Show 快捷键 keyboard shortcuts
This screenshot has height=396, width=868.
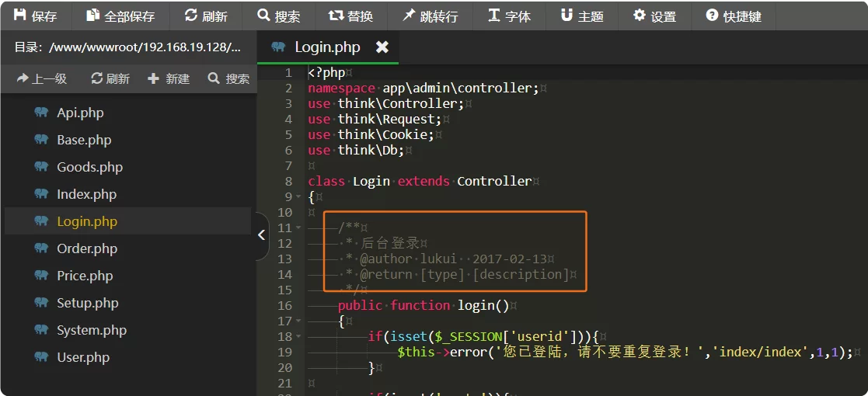734,16
